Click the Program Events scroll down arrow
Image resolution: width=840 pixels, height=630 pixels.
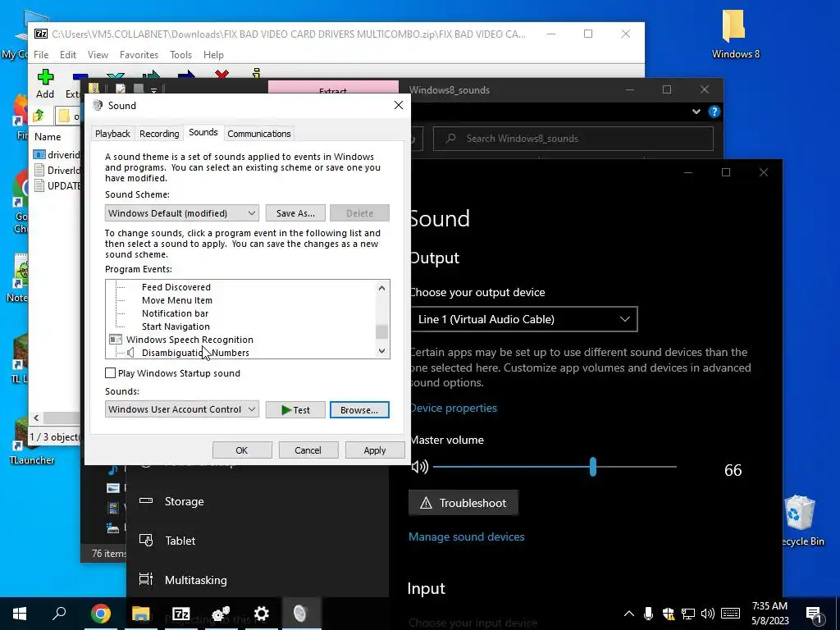(x=381, y=351)
